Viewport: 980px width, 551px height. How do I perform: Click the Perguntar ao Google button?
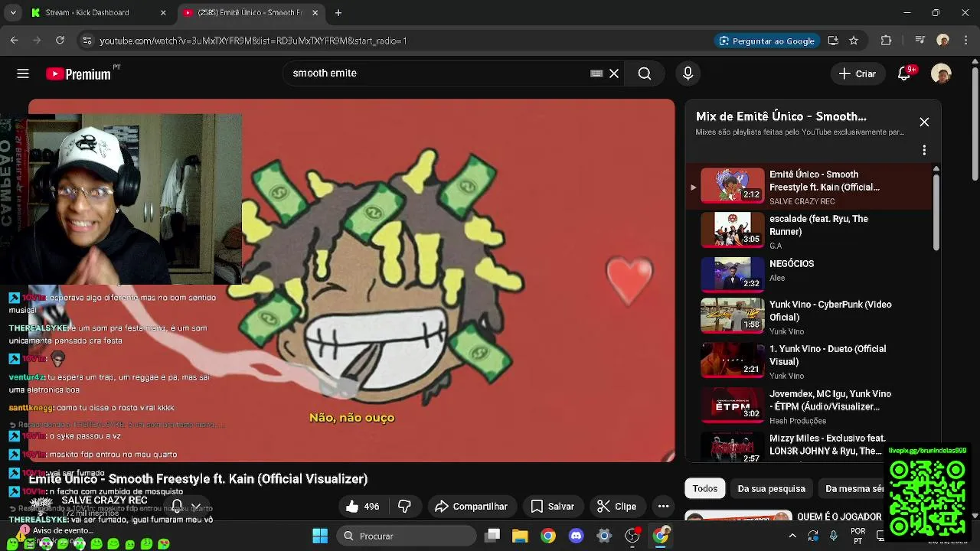766,41
